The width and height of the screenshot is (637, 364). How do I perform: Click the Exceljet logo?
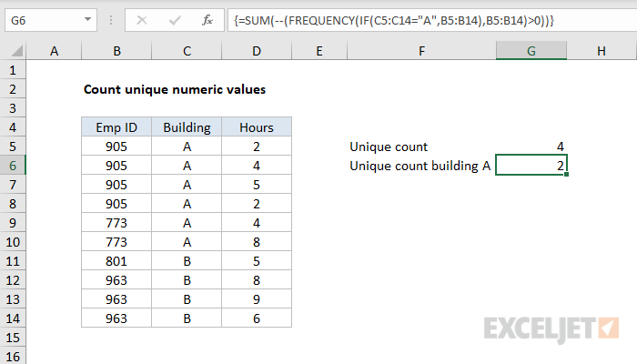click(552, 326)
